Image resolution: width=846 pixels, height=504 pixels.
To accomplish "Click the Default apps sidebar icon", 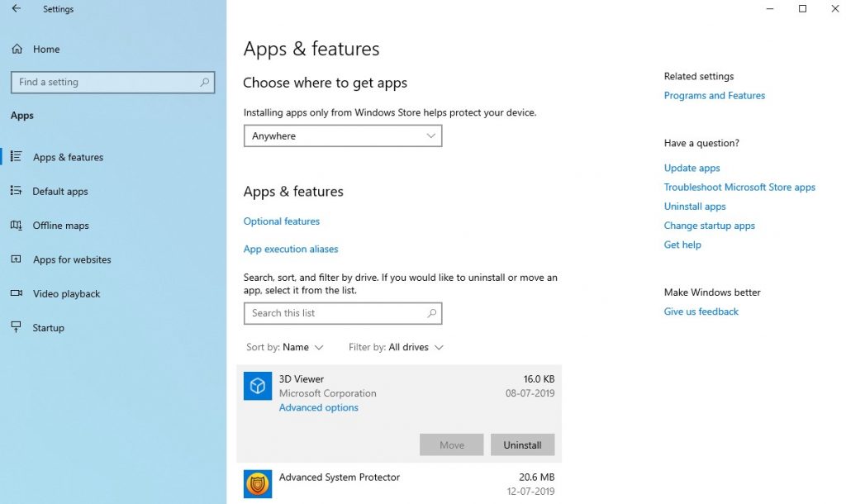I will click(x=17, y=191).
